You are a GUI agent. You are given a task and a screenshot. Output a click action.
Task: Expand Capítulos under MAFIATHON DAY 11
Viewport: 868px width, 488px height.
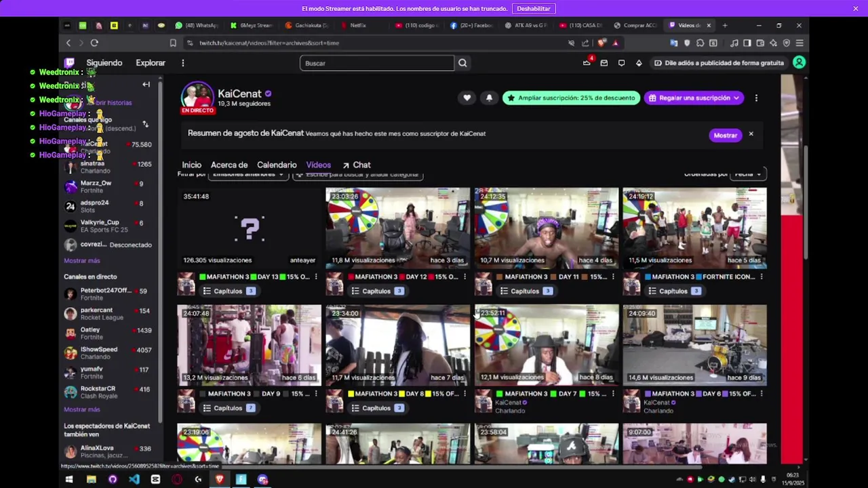tap(526, 291)
